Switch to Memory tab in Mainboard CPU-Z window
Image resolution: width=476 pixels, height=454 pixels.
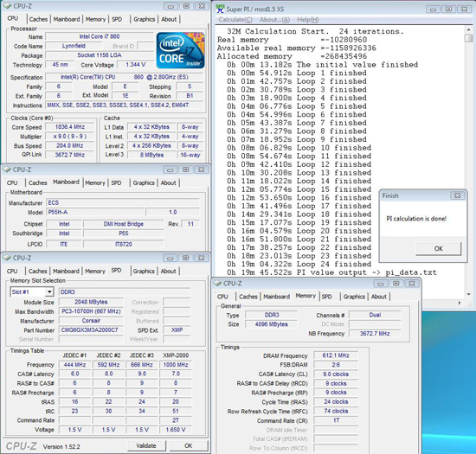[x=95, y=182]
